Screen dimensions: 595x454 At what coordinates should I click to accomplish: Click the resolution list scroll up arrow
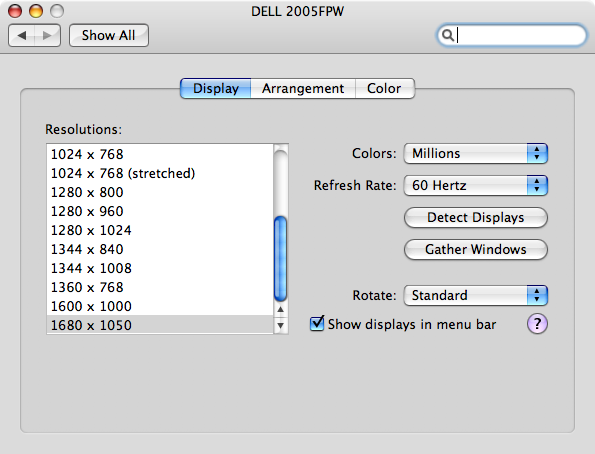click(280, 309)
